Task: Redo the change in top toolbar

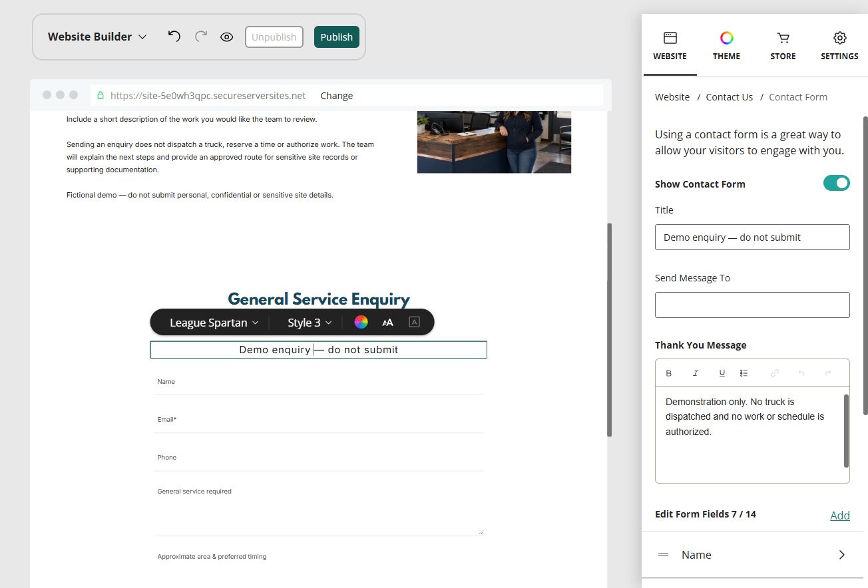Action: coord(201,37)
